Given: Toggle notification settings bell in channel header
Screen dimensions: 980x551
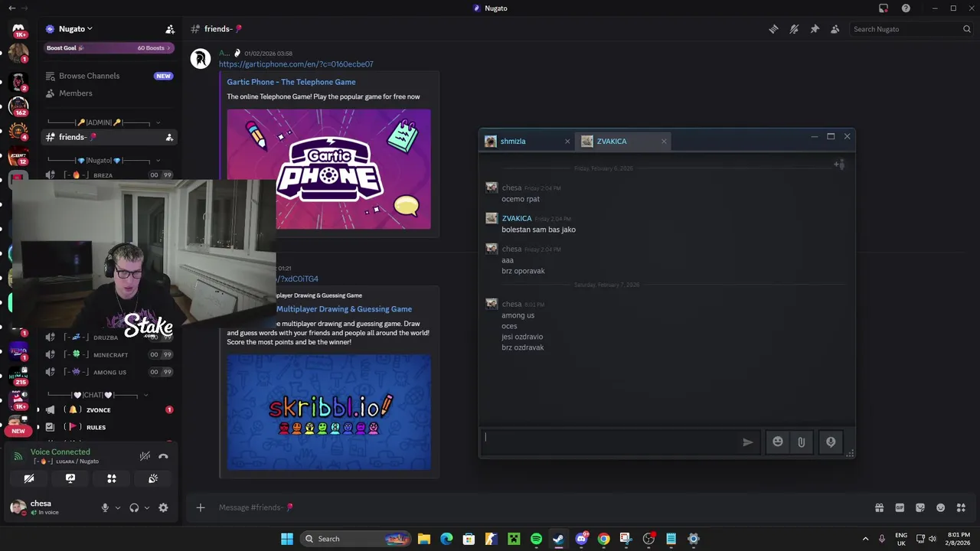Looking at the screenshot, I should click(x=794, y=29).
